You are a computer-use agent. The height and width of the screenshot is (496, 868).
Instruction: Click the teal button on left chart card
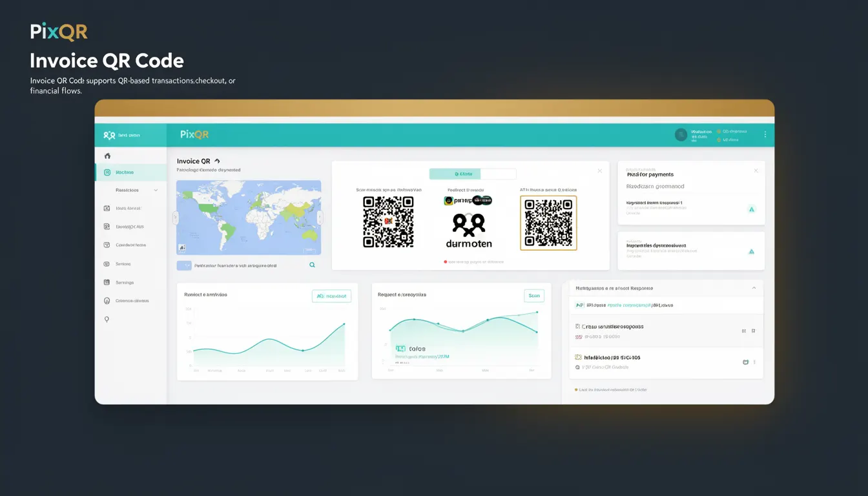331,296
